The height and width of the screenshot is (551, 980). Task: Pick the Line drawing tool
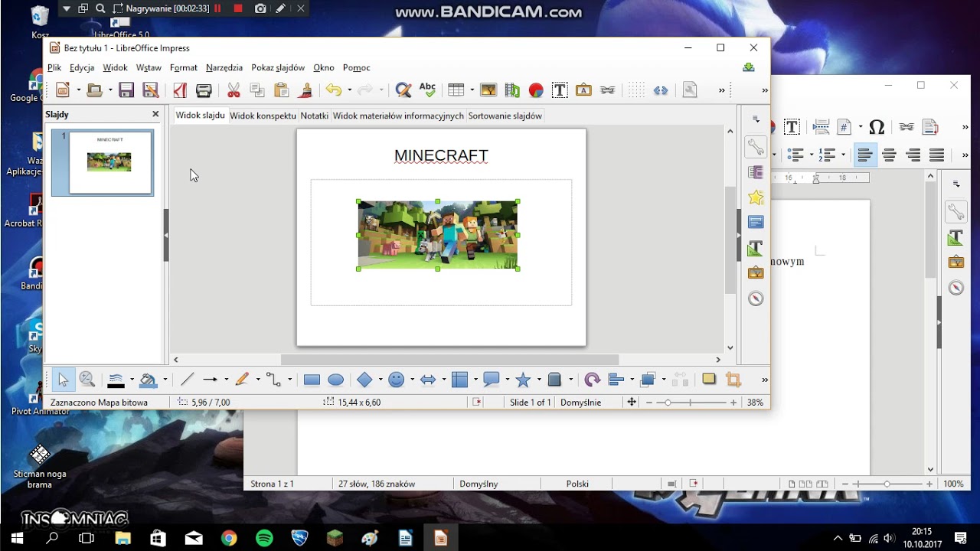[x=187, y=380]
